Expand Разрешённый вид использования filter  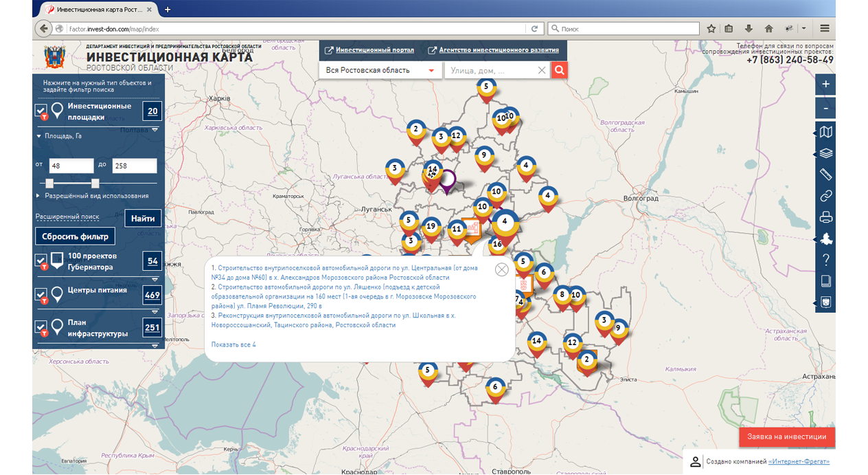(x=92, y=196)
